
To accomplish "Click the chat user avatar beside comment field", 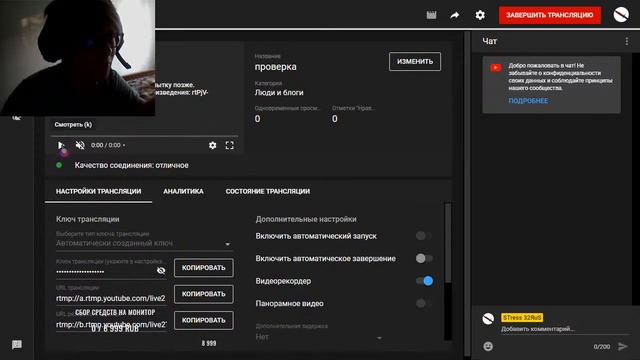I will [x=488, y=319].
